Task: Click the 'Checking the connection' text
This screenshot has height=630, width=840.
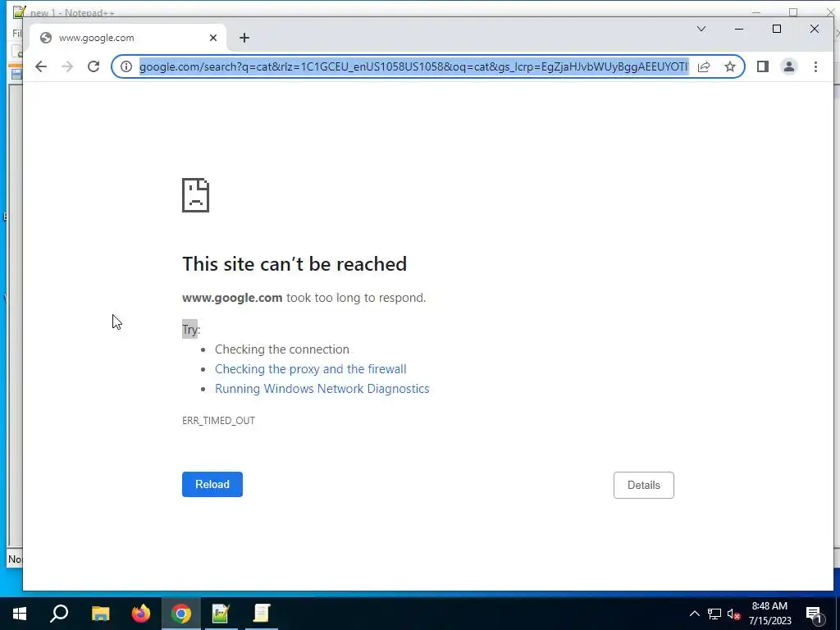Action: point(282,349)
